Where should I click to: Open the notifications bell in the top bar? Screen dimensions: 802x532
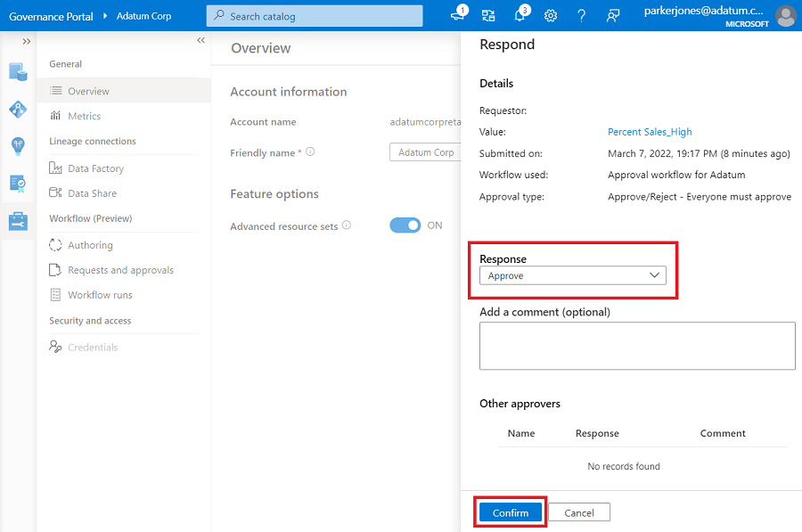click(520, 15)
